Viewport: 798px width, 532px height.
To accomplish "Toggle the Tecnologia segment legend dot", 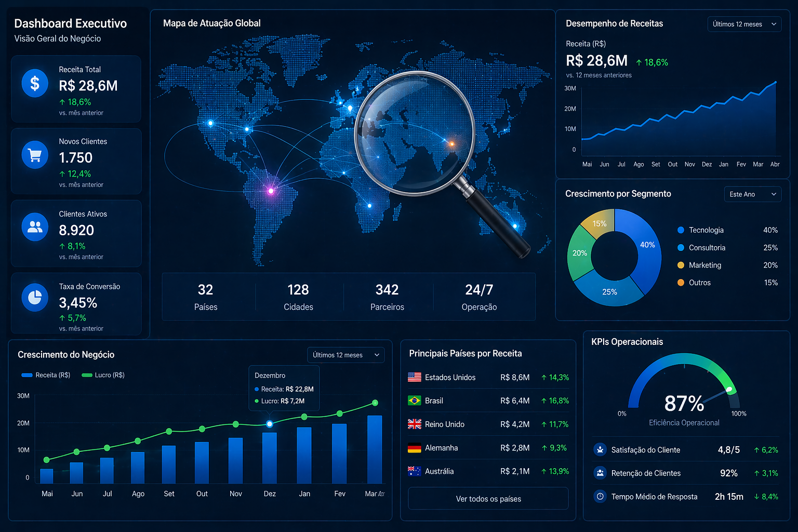I will [681, 230].
